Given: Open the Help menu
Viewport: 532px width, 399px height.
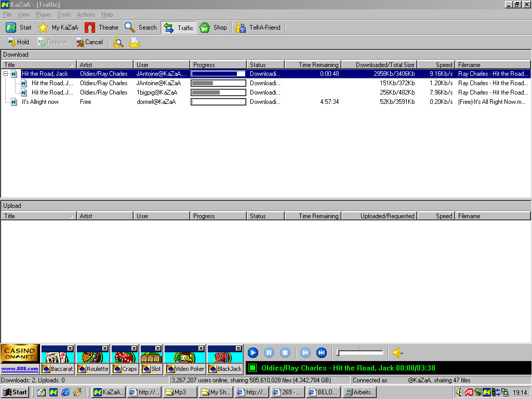Looking at the screenshot, I should point(107,15).
